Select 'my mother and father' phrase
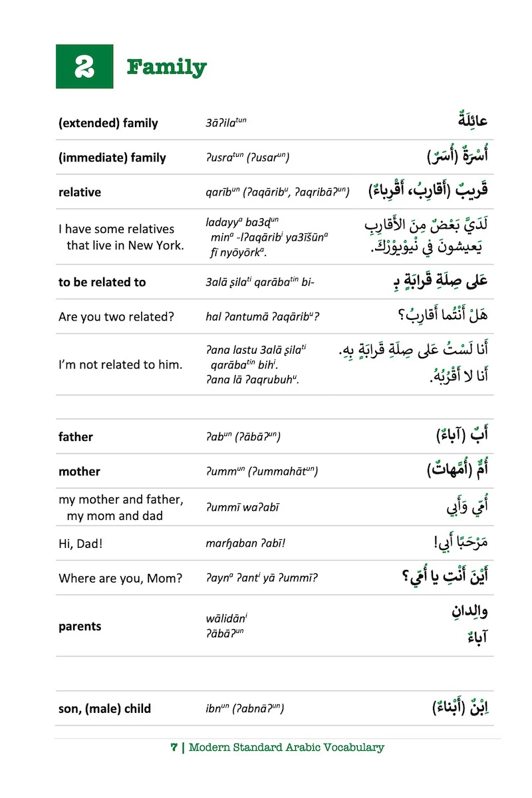Image resolution: width=532 pixels, height=798 pixels. coord(121,499)
